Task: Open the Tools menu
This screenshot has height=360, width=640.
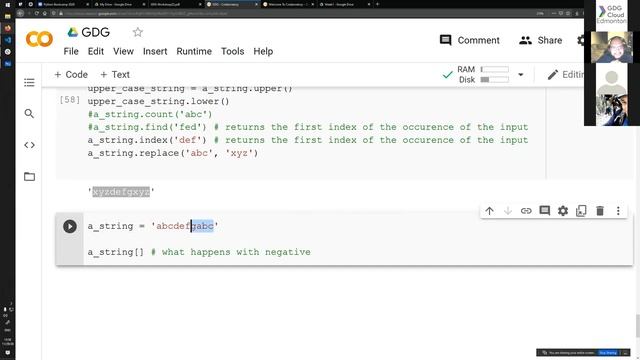Action: [232, 51]
